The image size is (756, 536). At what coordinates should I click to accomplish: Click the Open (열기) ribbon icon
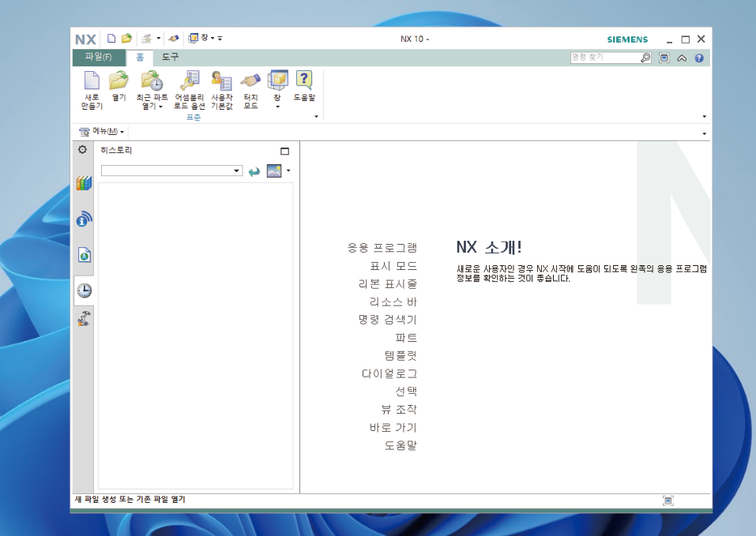[x=118, y=86]
